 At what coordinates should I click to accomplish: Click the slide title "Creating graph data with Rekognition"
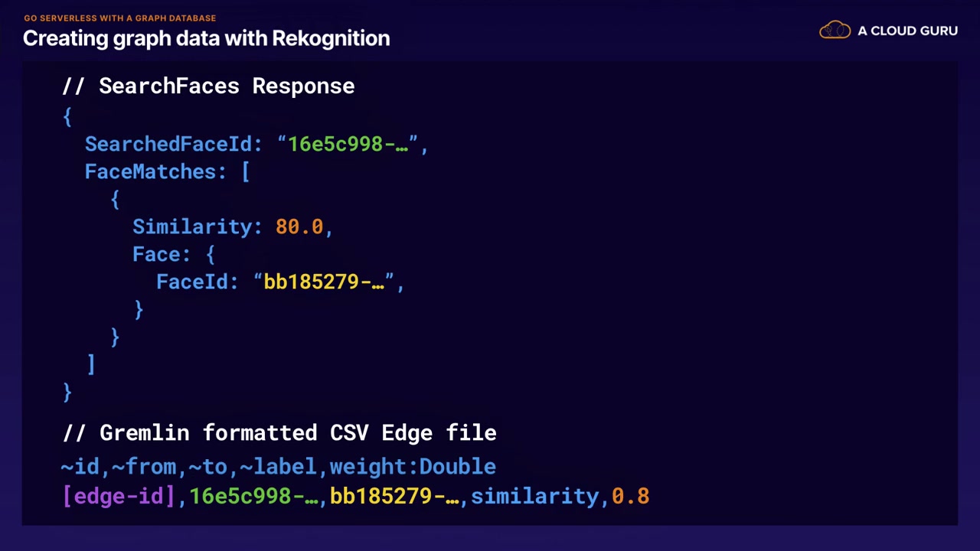click(x=206, y=38)
